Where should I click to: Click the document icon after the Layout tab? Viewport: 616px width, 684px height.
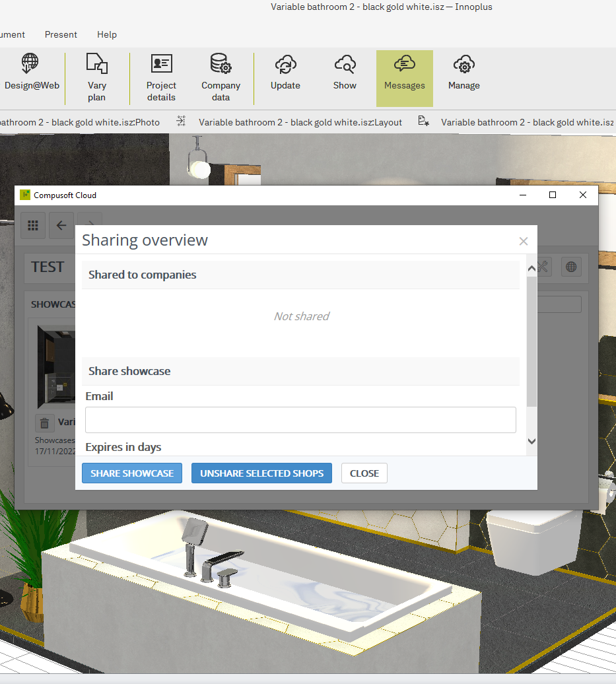[423, 121]
